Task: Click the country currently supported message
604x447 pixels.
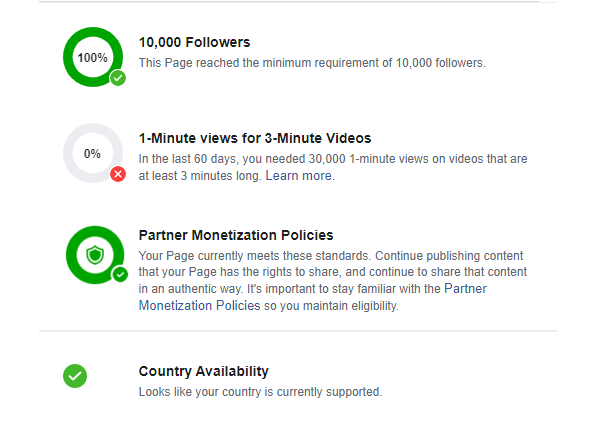Action: click(x=260, y=391)
